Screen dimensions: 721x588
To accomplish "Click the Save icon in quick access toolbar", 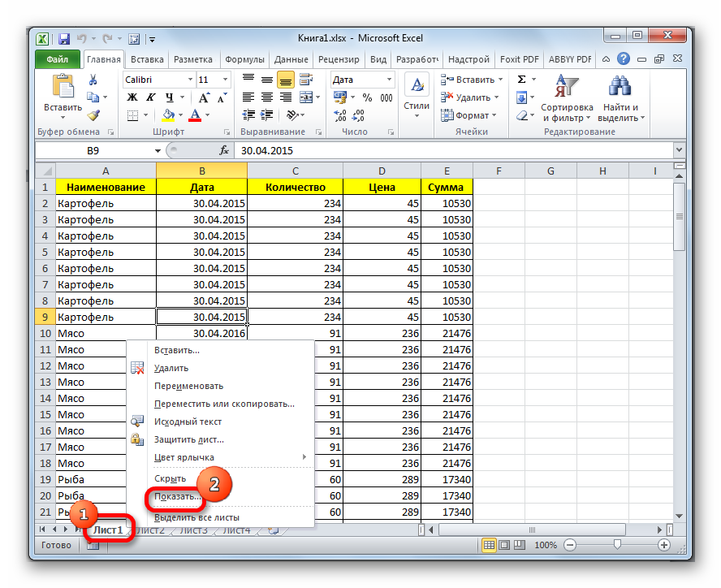I will [63, 38].
